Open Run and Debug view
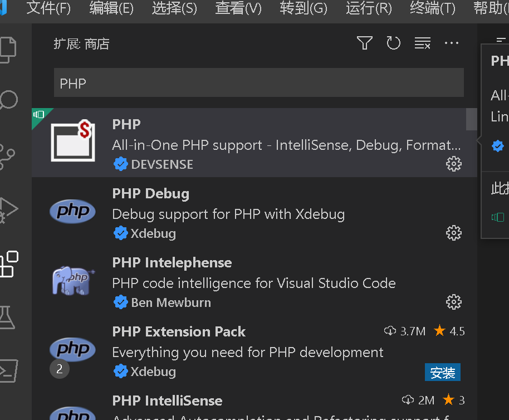 pyautogui.click(x=8, y=209)
